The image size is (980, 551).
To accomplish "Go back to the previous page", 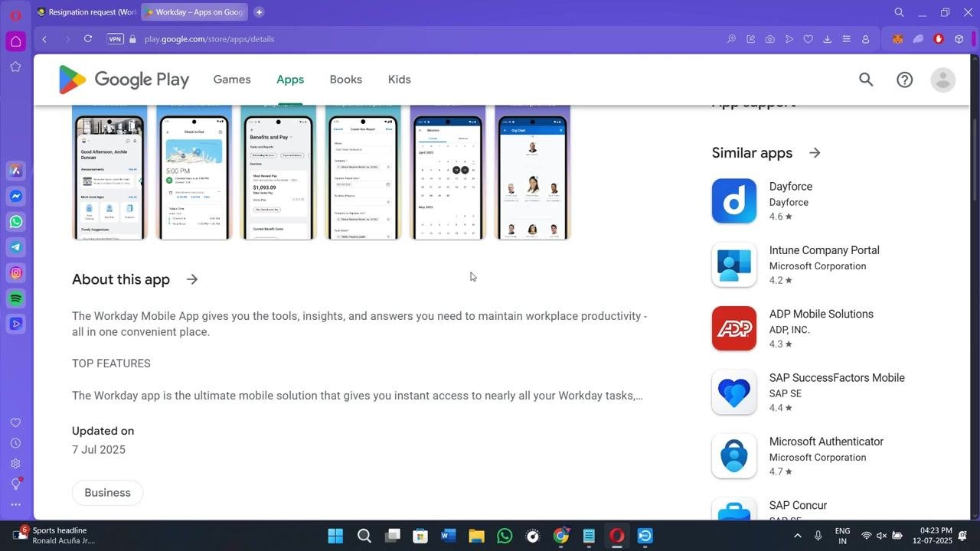I will pyautogui.click(x=44, y=39).
